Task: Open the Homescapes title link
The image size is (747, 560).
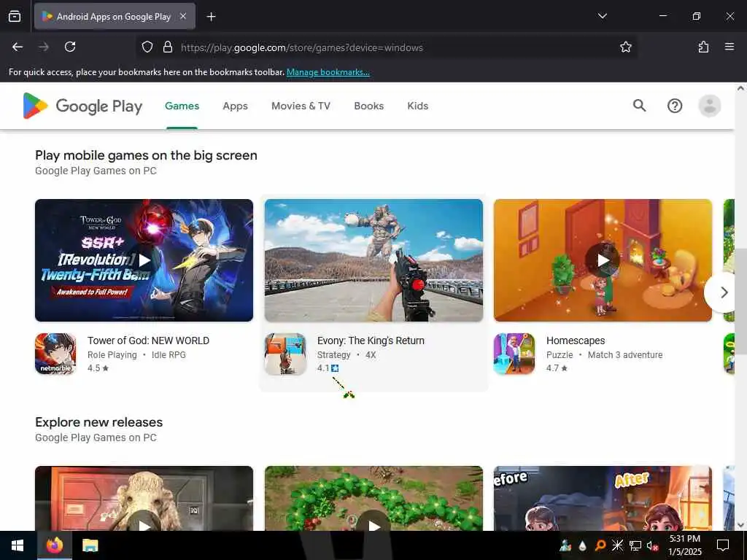Action: pyautogui.click(x=576, y=341)
